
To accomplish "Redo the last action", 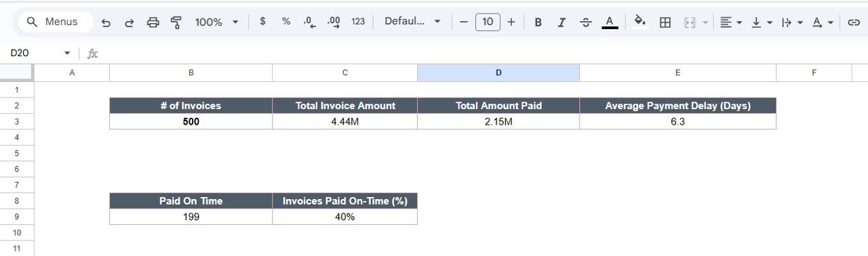I will (x=129, y=22).
